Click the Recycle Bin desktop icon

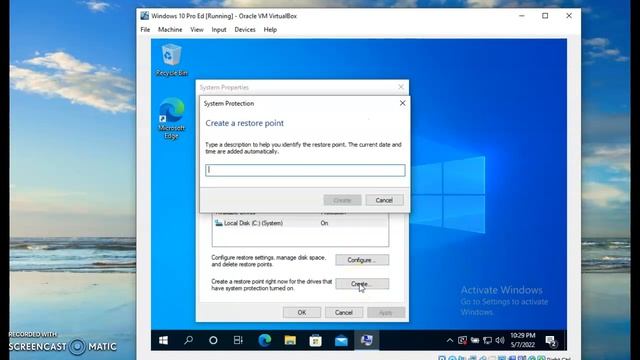(x=171, y=60)
